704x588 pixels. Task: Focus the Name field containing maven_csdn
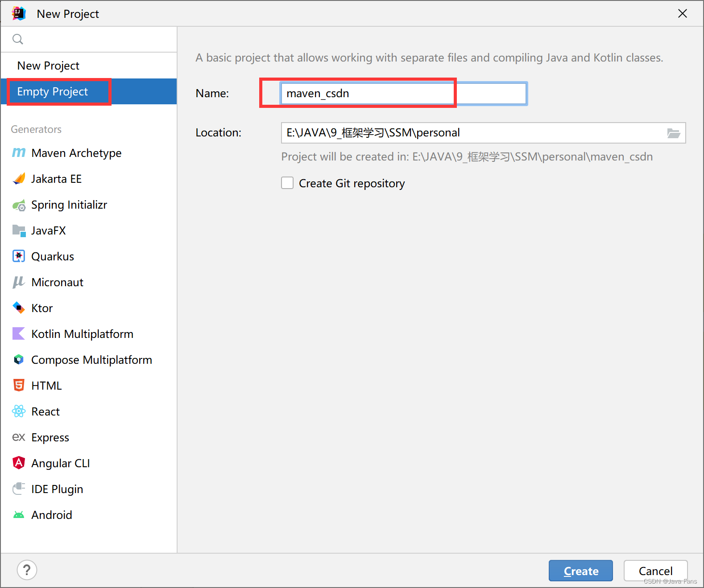click(404, 94)
